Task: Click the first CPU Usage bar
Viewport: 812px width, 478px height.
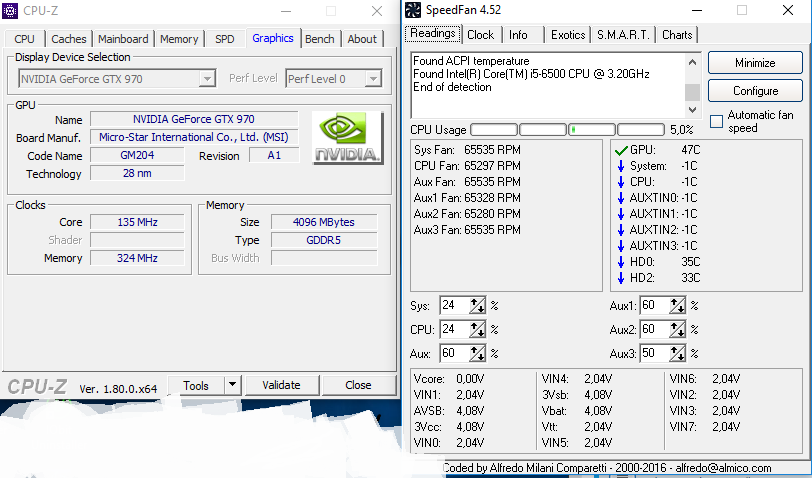Action: pos(494,129)
